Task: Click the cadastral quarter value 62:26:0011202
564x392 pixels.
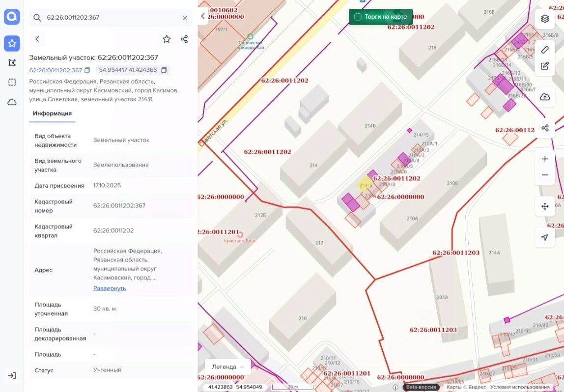Action: click(113, 231)
